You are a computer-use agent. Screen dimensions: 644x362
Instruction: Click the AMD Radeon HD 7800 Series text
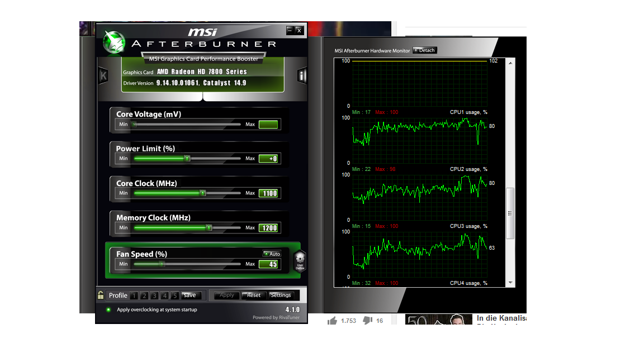(x=202, y=72)
